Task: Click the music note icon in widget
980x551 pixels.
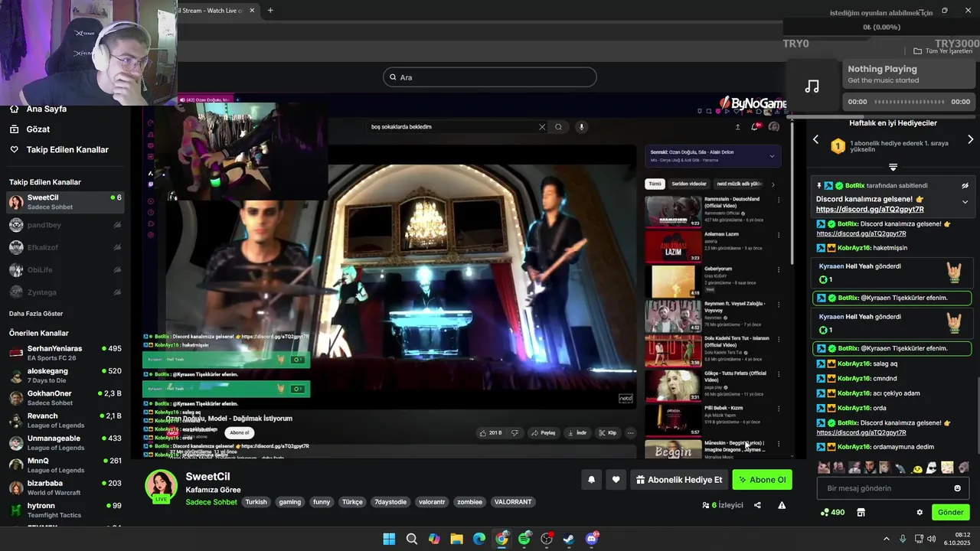Action: pyautogui.click(x=812, y=86)
